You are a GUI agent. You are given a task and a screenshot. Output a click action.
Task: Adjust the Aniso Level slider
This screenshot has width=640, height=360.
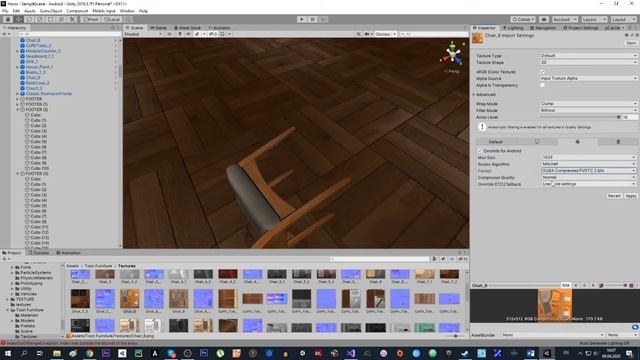pyautogui.click(x=579, y=117)
